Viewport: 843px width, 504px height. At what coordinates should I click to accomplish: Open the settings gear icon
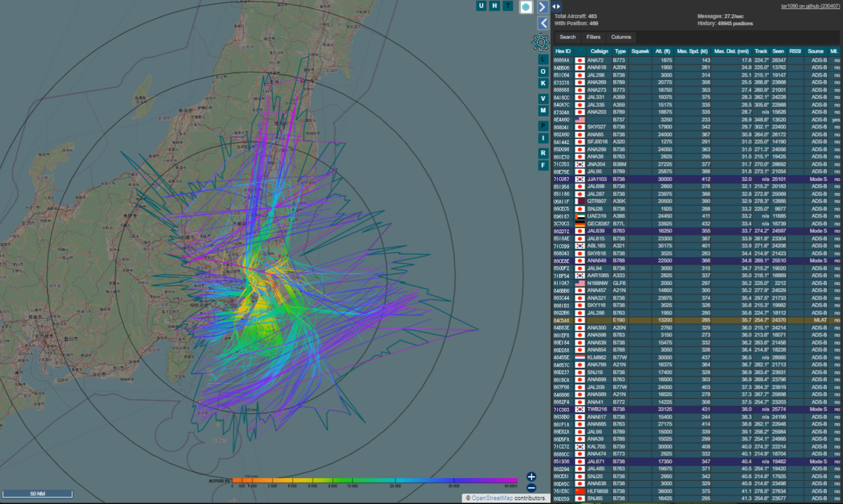(541, 42)
